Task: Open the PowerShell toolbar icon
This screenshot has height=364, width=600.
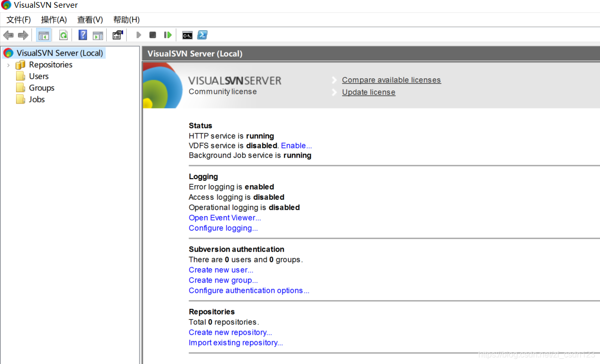Action: [x=203, y=35]
